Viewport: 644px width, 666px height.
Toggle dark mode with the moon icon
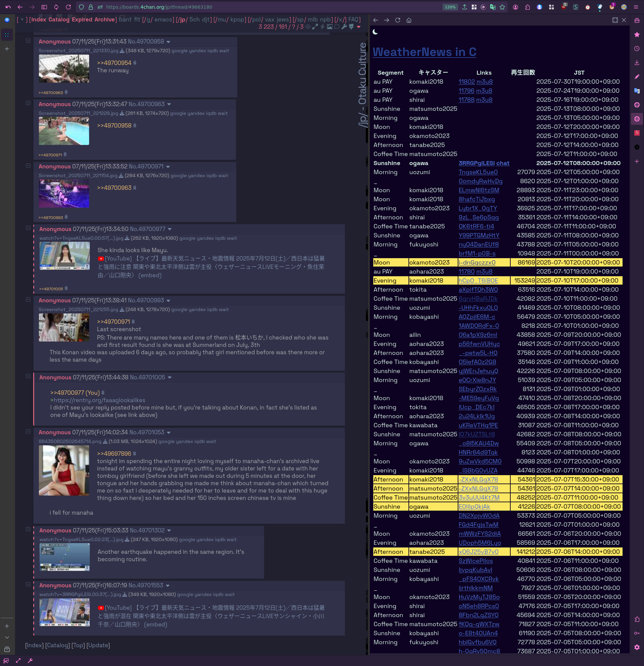point(375,32)
